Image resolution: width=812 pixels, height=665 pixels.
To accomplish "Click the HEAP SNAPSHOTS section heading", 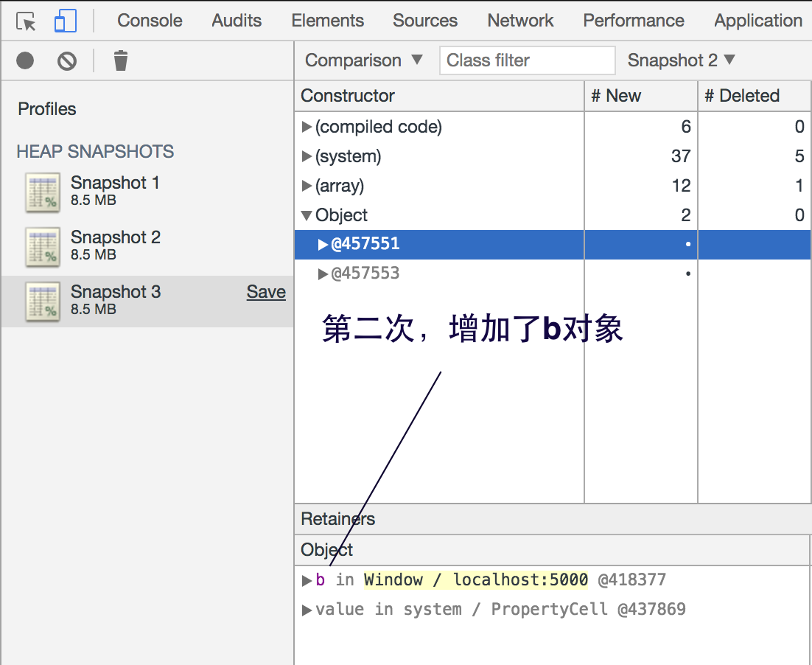I will [x=95, y=152].
